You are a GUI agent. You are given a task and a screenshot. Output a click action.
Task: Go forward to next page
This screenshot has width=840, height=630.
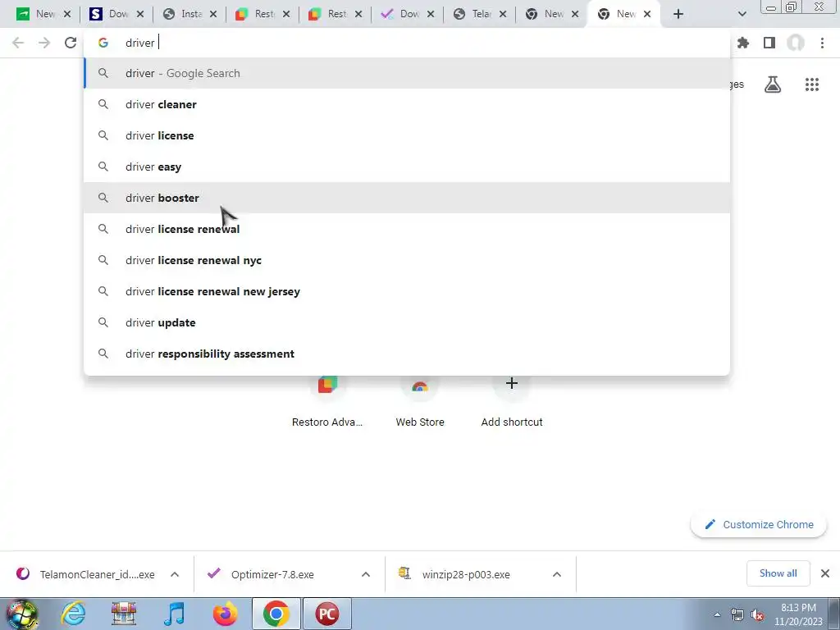pos(44,43)
